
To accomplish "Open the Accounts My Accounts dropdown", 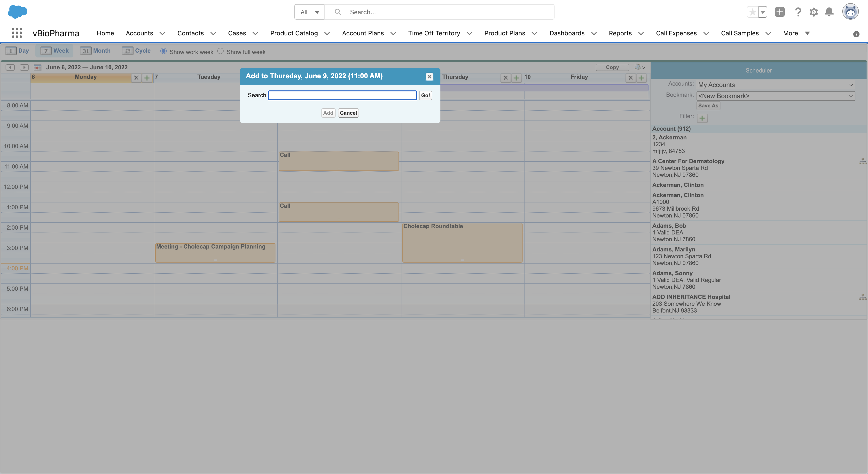I will pyautogui.click(x=775, y=85).
